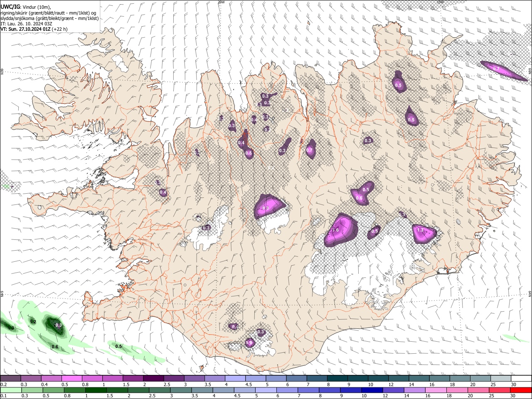Select the 'IT: Lau. 26. 10. 2024 03Z' line
The image size is (532, 399).
26,24
